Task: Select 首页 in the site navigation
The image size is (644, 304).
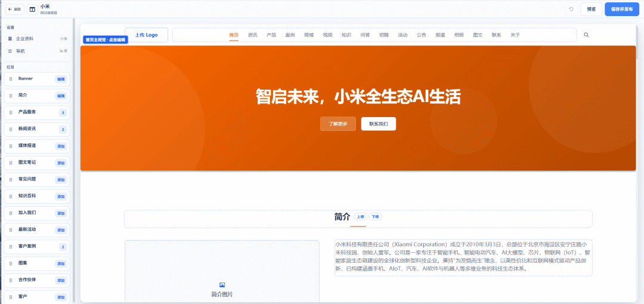Action: click(x=234, y=35)
